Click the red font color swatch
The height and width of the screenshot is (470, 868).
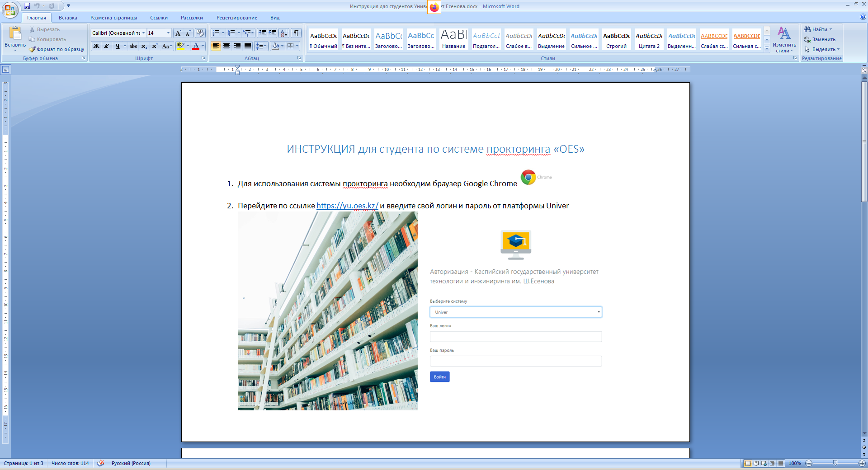point(196,46)
